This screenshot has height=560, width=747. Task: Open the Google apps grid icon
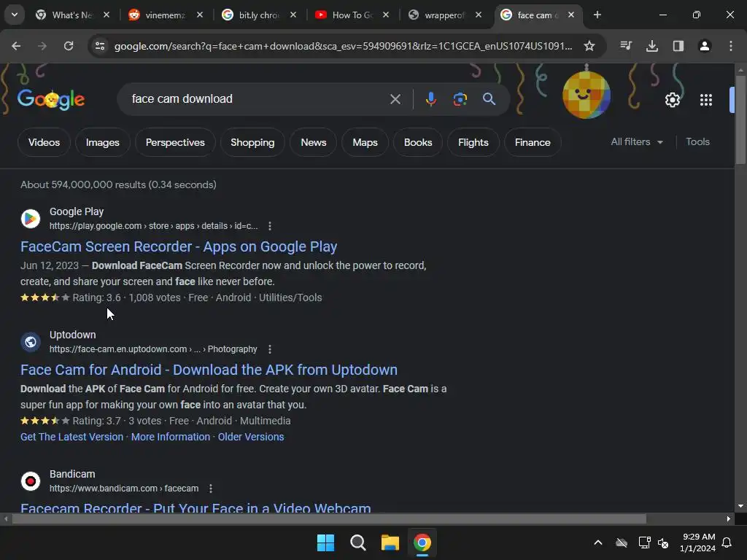click(x=706, y=100)
